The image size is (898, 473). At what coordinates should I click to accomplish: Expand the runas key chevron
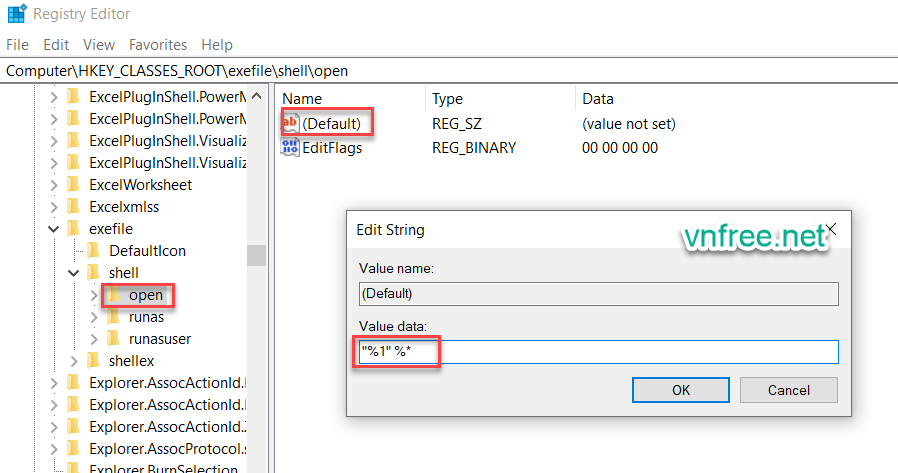click(94, 317)
